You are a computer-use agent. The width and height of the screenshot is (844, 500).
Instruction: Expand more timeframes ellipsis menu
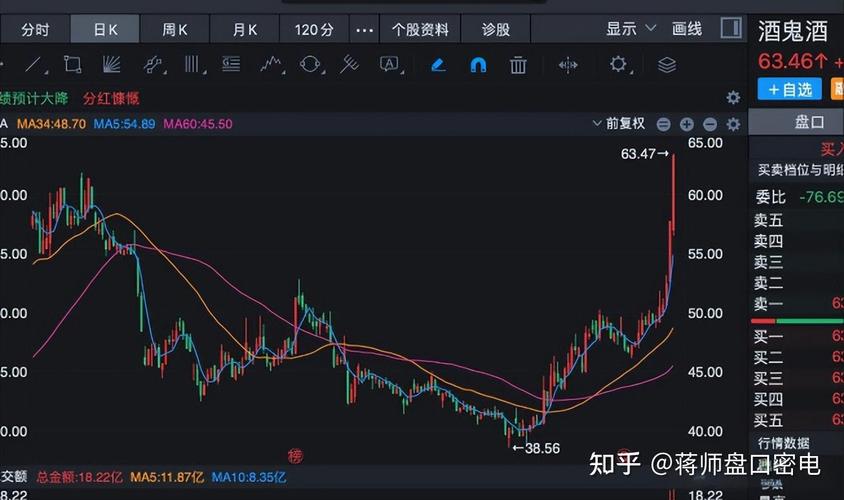tap(364, 30)
